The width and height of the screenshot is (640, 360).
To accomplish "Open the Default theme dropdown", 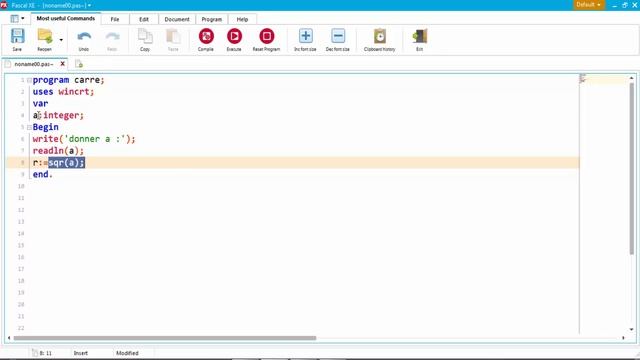I will (588, 5).
